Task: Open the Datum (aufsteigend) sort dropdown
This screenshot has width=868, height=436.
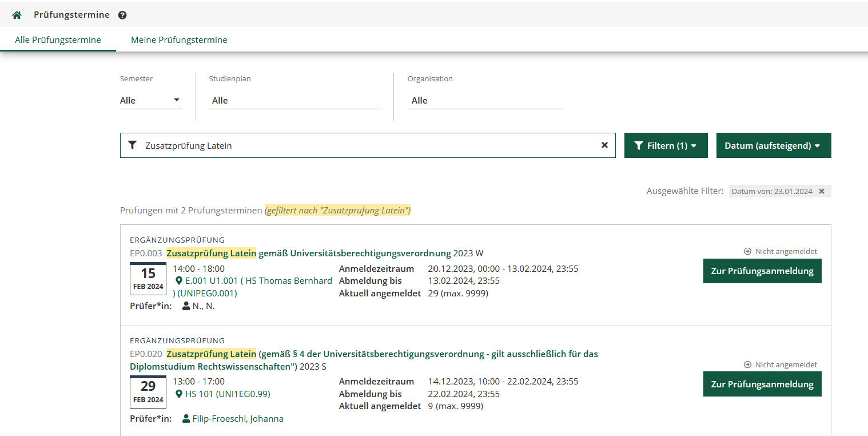Action: click(x=773, y=146)
